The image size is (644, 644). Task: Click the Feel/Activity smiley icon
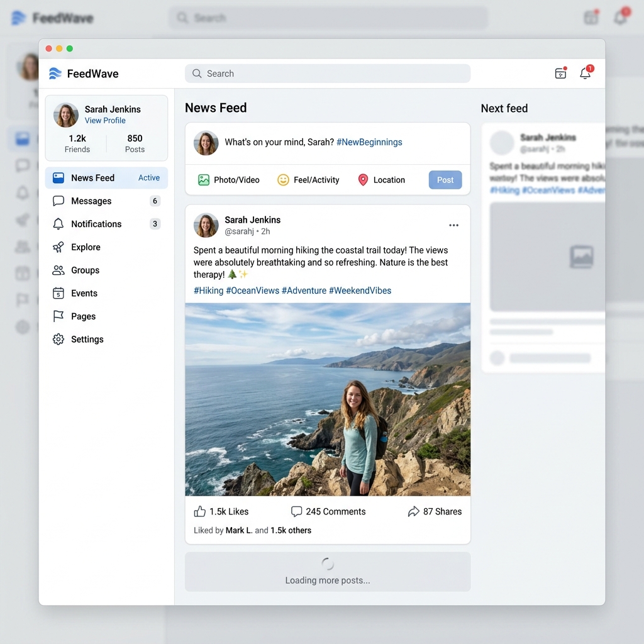[283, 180]
